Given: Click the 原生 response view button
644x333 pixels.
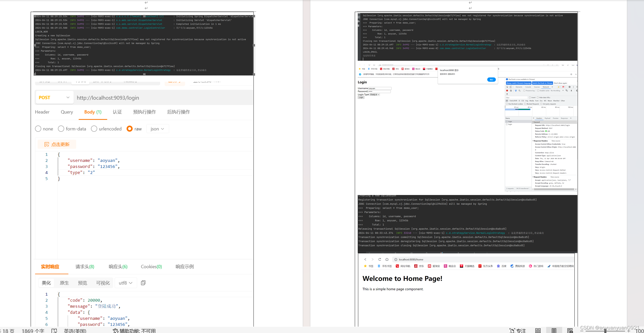Looking at the screenshot, I should [65, 283].
